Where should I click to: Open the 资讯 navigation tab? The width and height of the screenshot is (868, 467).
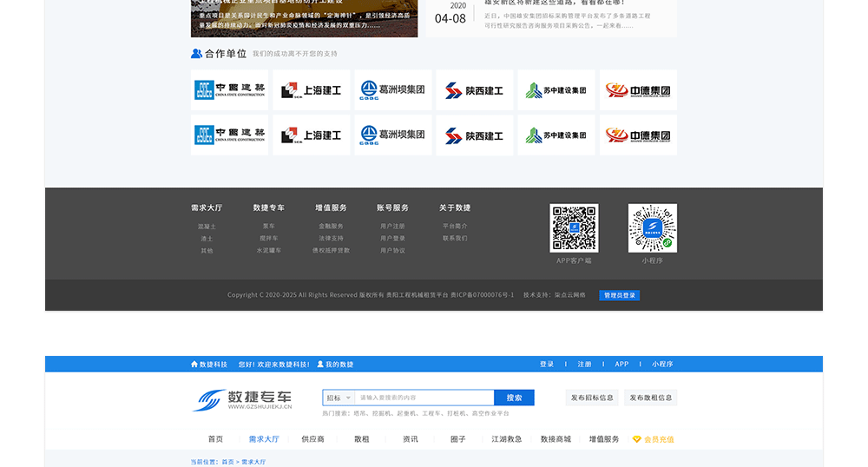click(x=411, y=439)
